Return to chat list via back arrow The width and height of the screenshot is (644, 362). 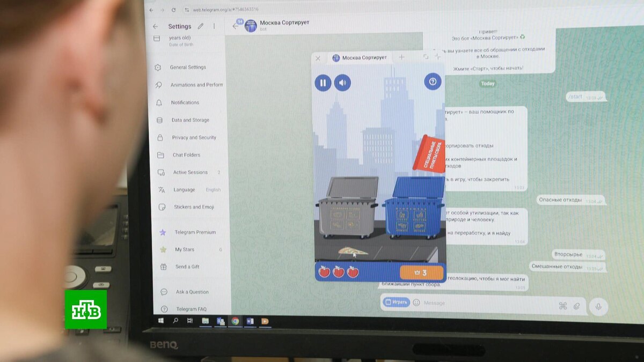tap(236, 26)
